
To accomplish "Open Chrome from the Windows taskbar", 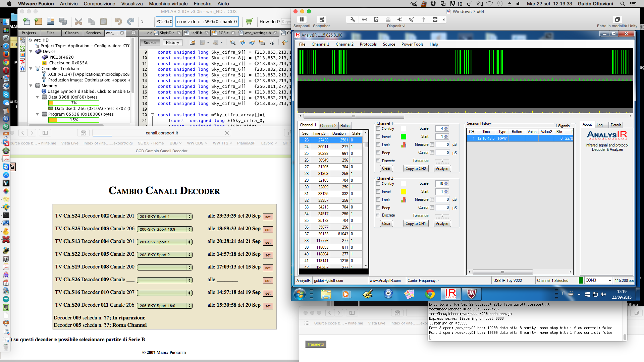I will click(x=430, y=294).
